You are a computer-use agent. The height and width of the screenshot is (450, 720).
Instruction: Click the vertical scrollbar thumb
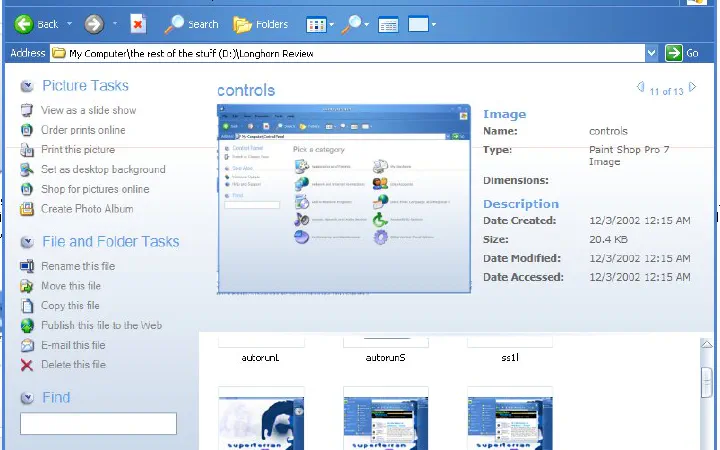point(707,382)
